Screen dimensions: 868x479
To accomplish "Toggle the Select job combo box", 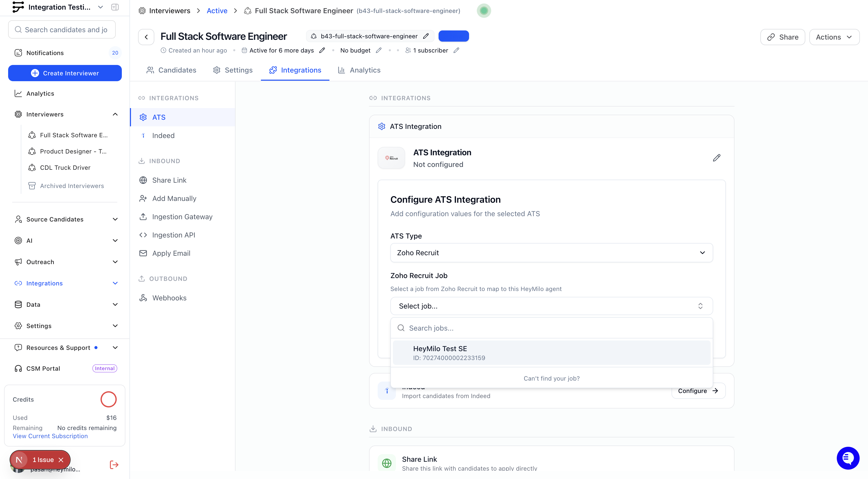I will (551, 306).
